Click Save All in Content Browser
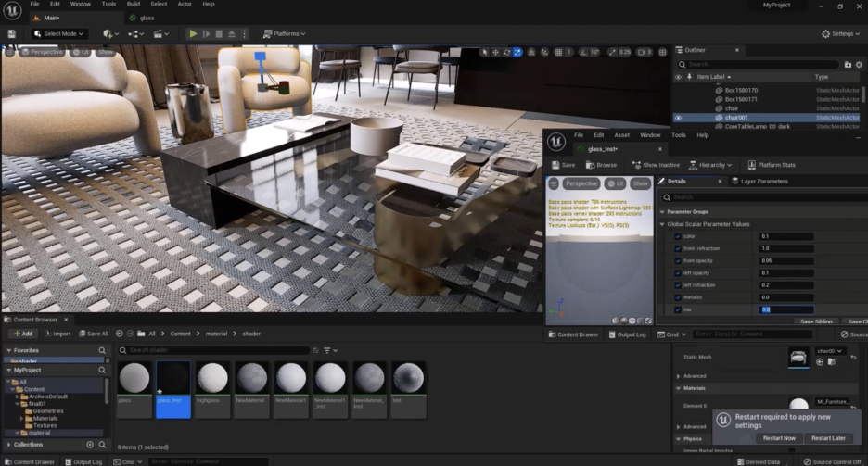Image resolution: width=868 pixels, height=466 pixels. tap(94, 334)
